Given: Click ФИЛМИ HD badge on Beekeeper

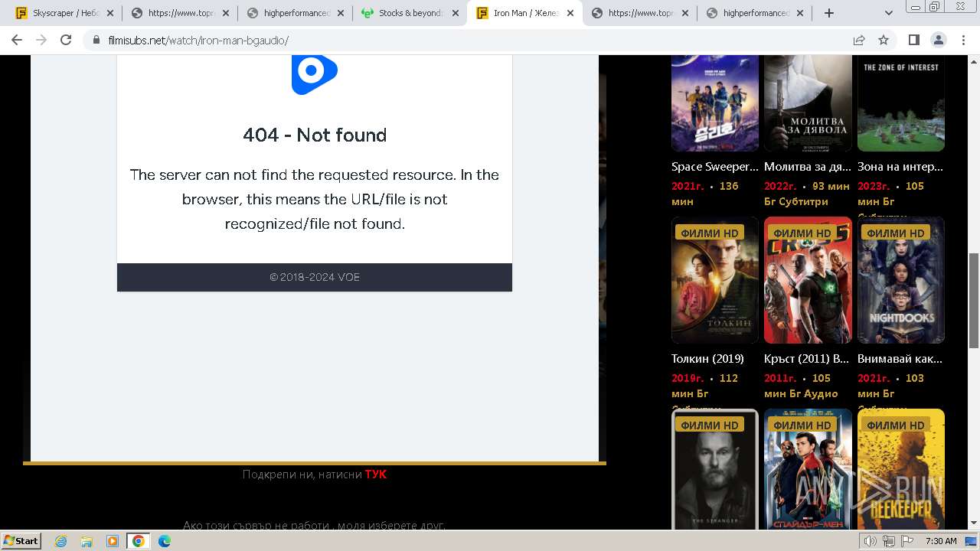Looking at the screenshot, I should click(x=896, y=425).
